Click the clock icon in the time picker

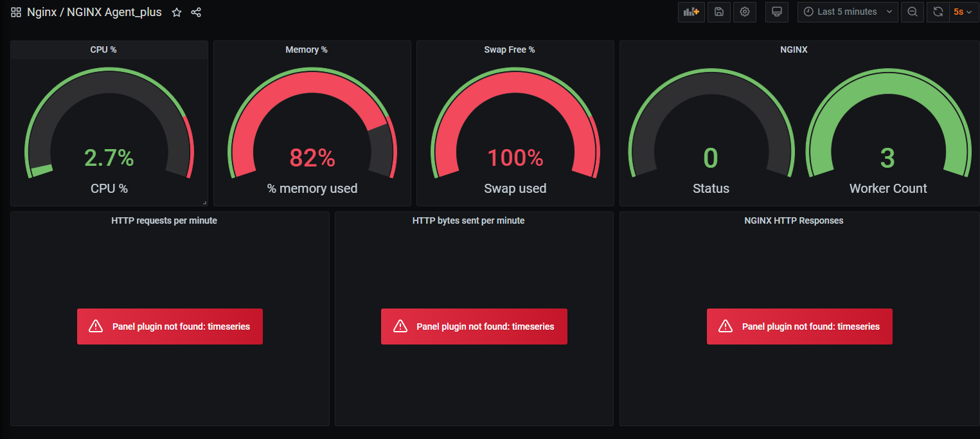point(808,12)
